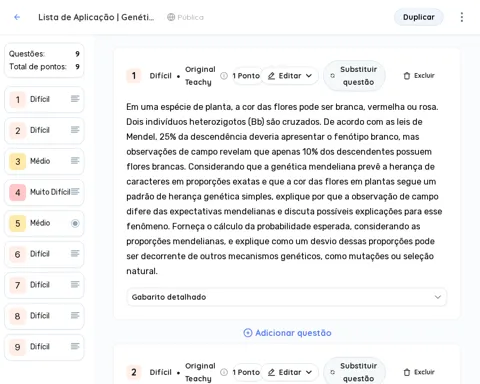Select sidebar question 3 Médio
The width and height of the screenshot is (480, 384).
(44, 161)
